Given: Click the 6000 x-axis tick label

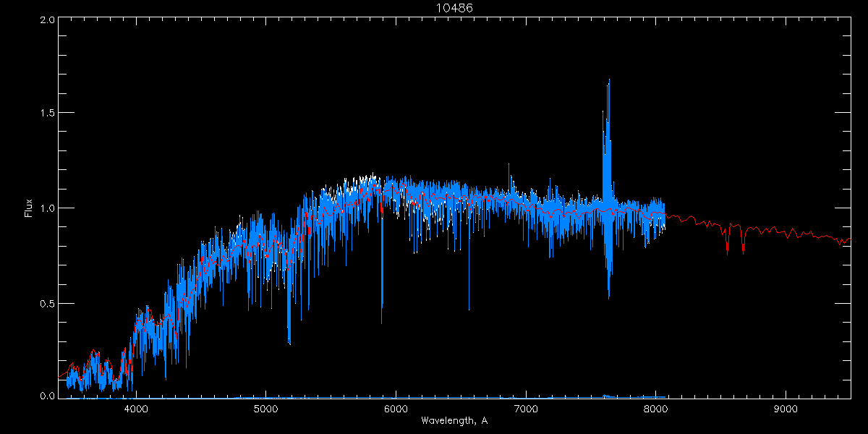Looking at the screenshot, I should tap(396, 408).
